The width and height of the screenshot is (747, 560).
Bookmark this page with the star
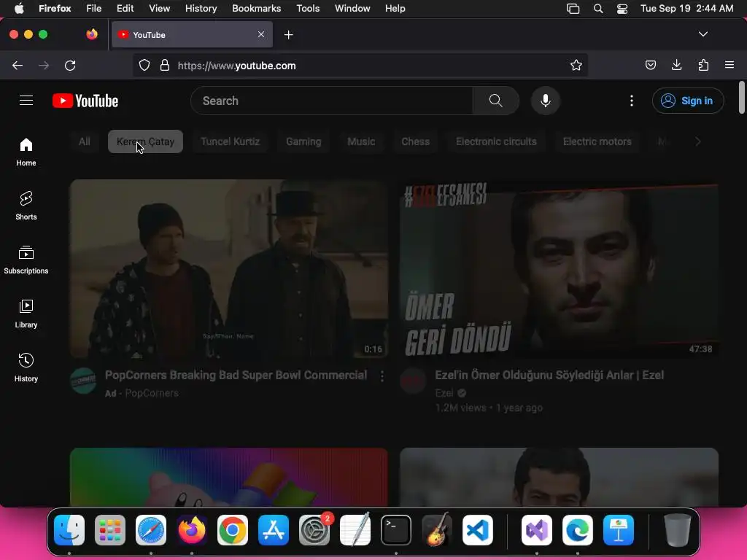pos(576,65)
